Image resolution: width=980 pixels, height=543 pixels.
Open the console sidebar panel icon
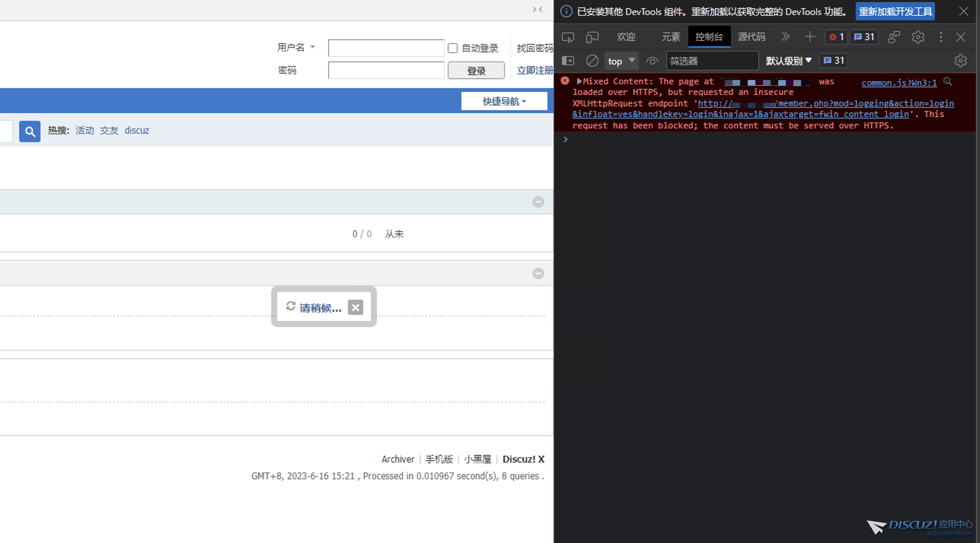click(568, 61)
